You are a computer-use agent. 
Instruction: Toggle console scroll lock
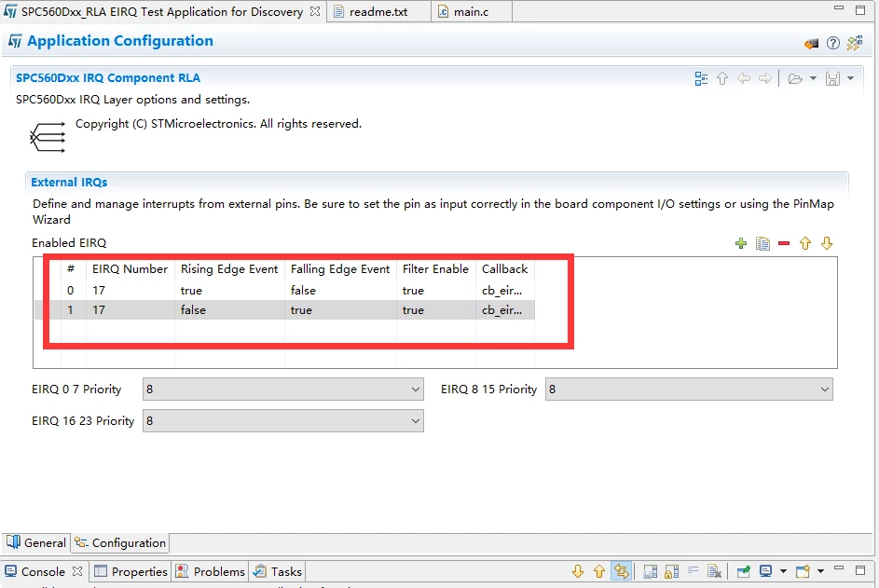[671, 571]
